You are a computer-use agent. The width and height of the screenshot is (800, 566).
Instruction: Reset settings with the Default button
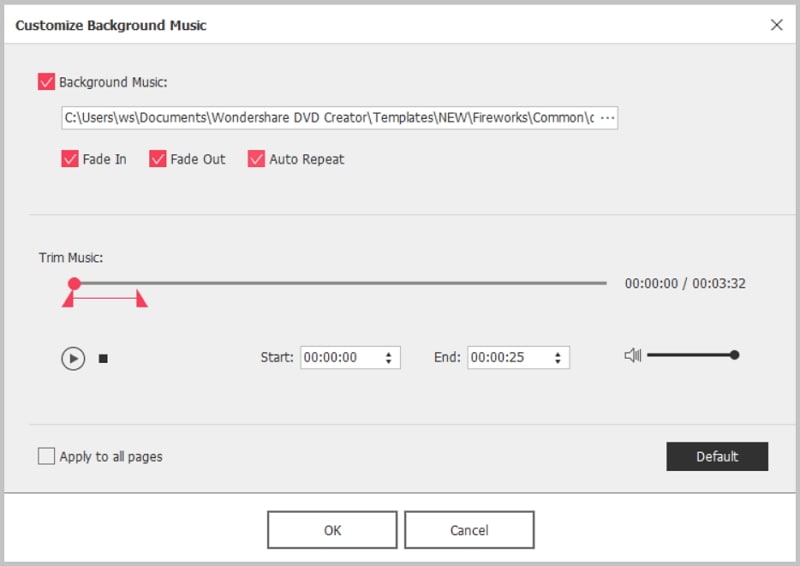(717, 456)
